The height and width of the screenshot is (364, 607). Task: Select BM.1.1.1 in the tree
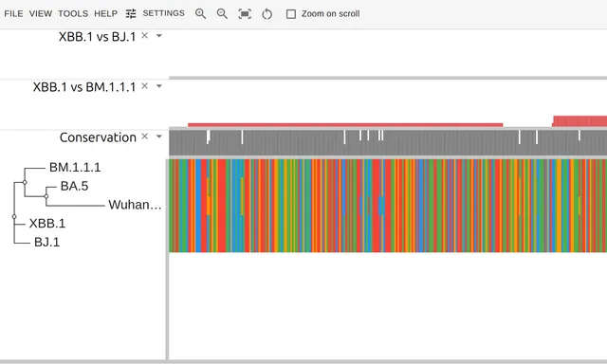[75, 167]
